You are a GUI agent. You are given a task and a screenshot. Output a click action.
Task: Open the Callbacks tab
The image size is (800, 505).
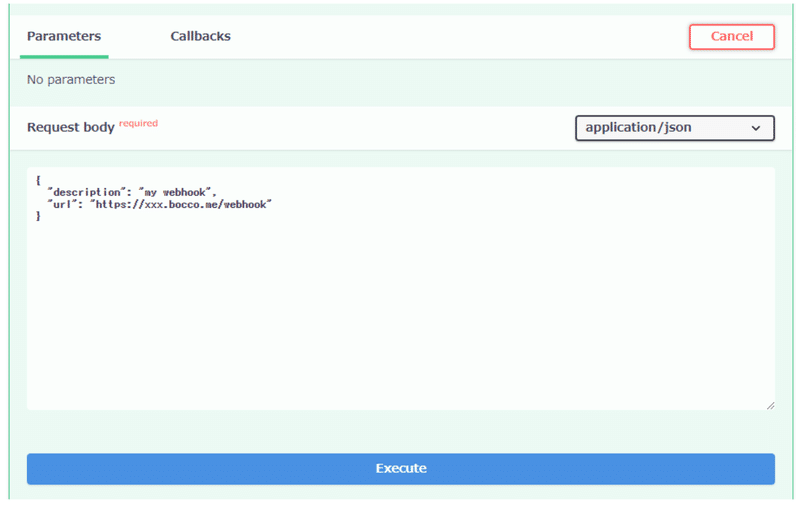click(x=201, y=36)
